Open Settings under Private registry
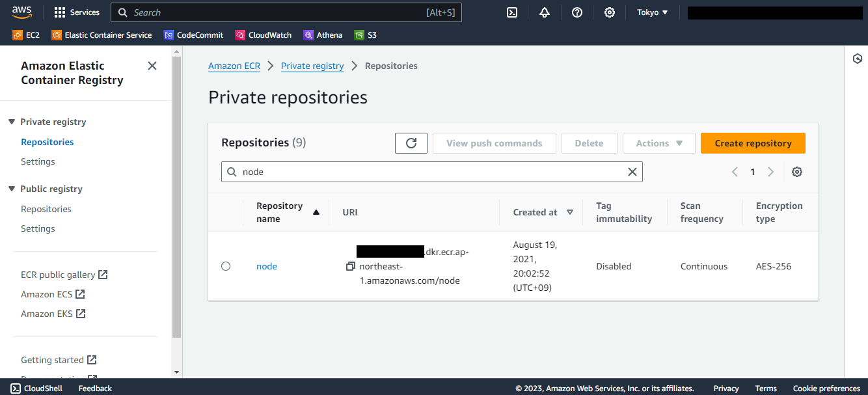868x395 pixels. coord(38,161)
